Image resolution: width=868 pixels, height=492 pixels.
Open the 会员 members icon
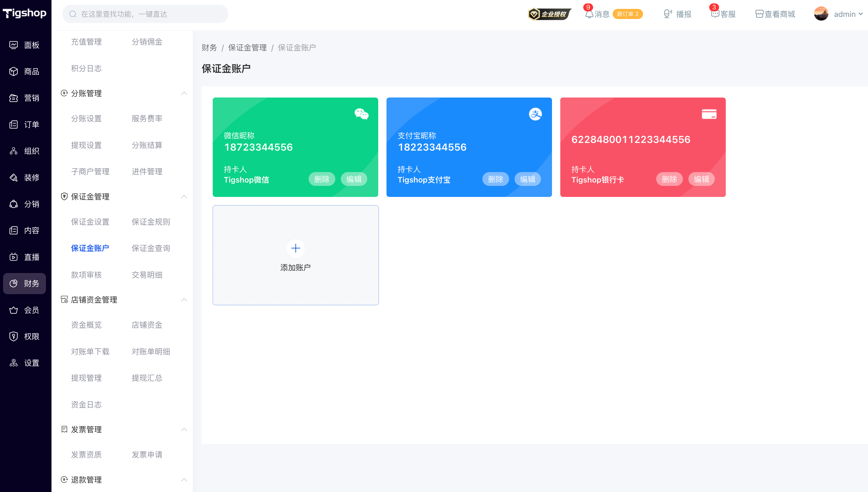point(13,310)
